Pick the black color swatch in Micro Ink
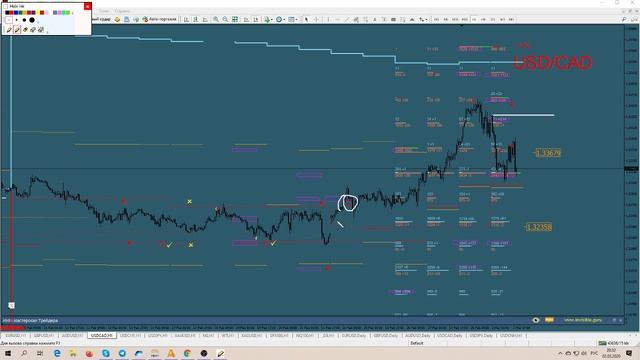This screenshot has height=360, width=640. [7, 13]
